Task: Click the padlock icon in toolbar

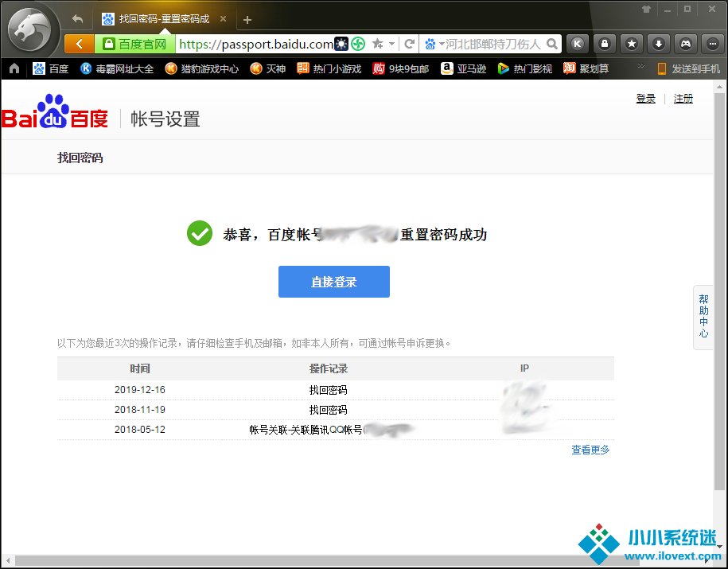Action: click(605, 44)
